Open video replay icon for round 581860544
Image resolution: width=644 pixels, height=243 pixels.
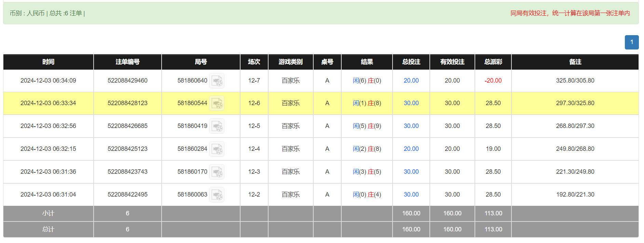pos(217,103)
